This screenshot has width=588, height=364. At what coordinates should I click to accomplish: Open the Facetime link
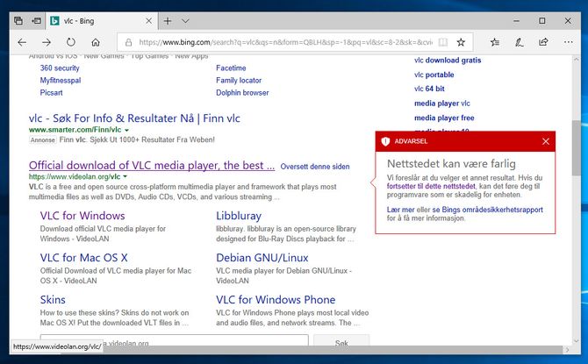(x=231, y=68)
